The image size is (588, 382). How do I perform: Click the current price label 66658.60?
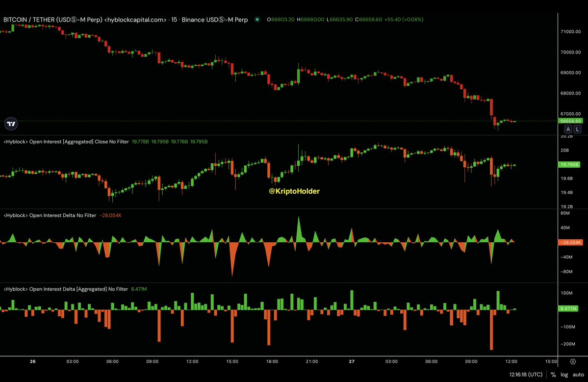pos(570,121)
